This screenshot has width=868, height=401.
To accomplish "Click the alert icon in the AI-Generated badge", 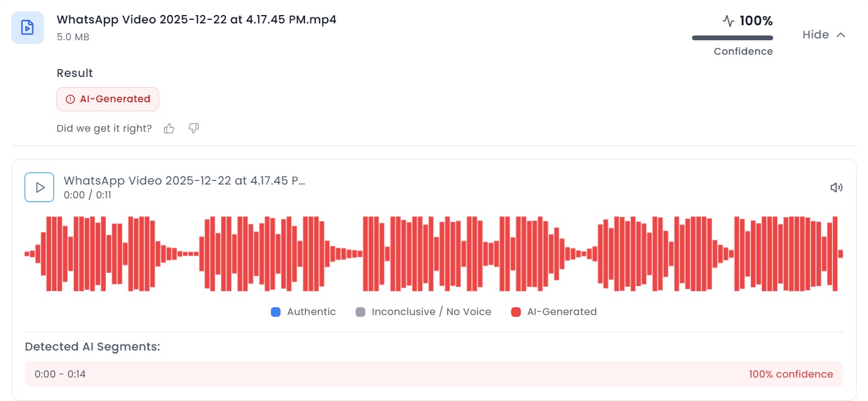I will [x=70, y=99].
